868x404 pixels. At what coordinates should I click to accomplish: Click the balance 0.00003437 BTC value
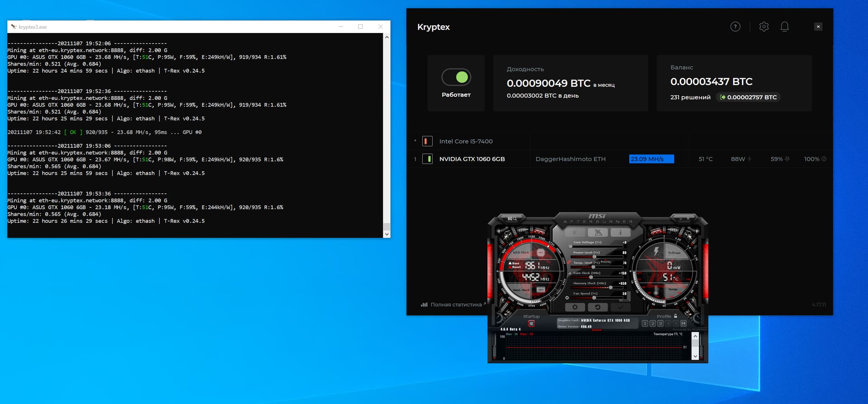coord(711,82)
